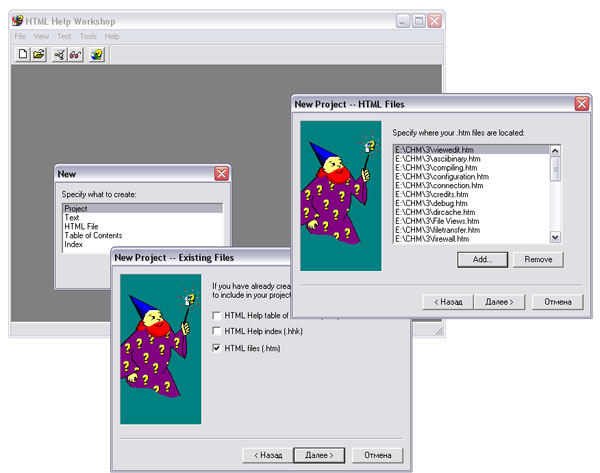The image size is (600, 473).
Task: Minimize the HTML Help Workshop window
Action: pos(403,21)
